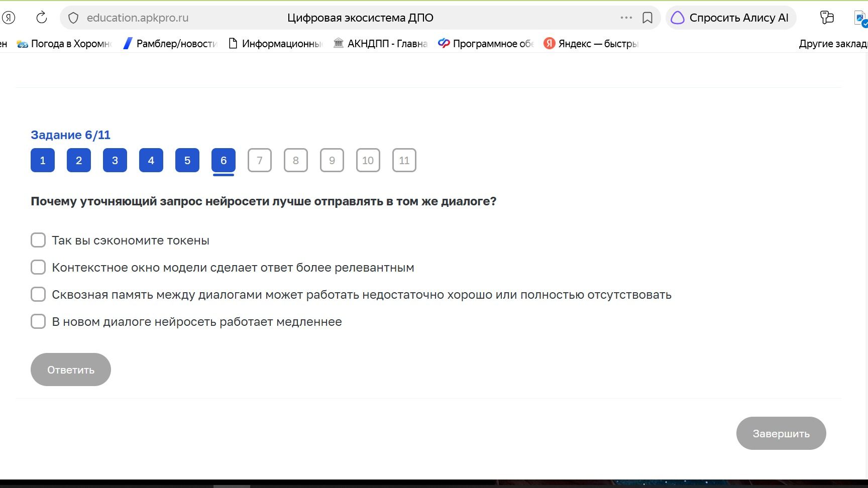Image resolution: width=868 pixels, height=488 pixels.
Task: Check 'Контекстное окно модели' answer option
Action: click(x=38, y=267)
